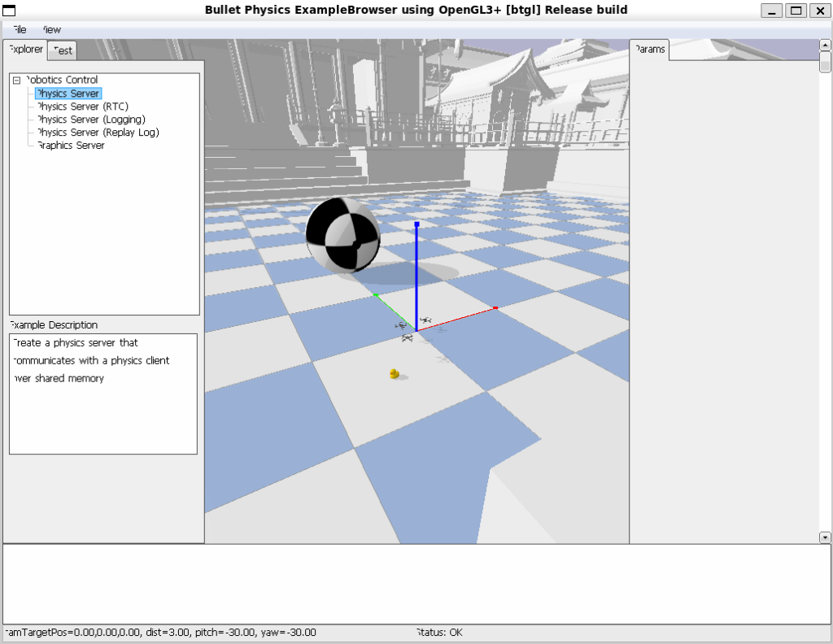The image size is (833, 644).
Task: Click the Example Description text box
Action: [x=103, y=394]
